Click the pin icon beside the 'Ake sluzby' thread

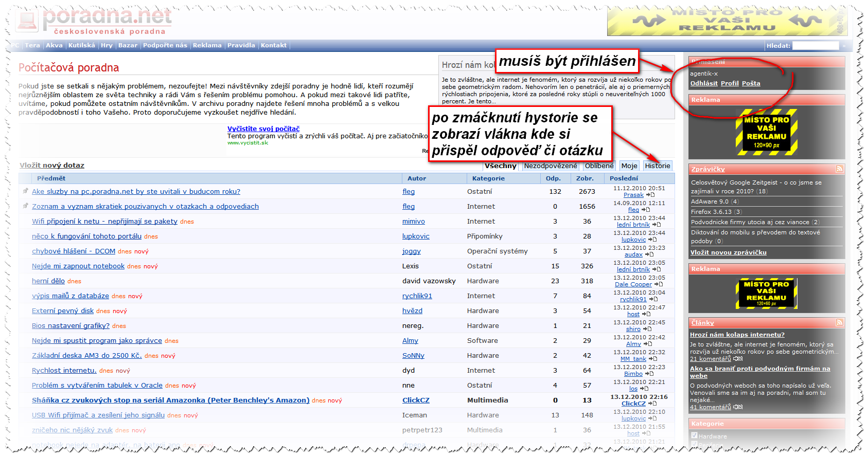coord(25,191)
